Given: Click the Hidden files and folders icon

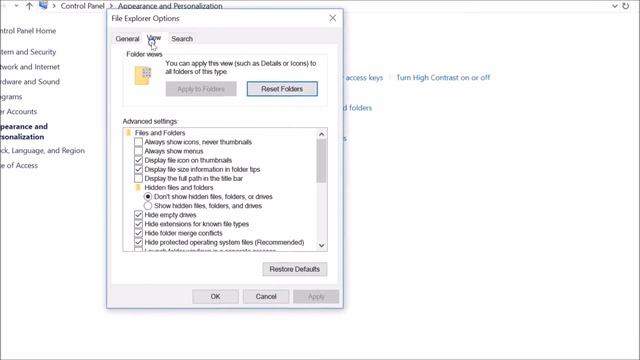Looking at the screenshot, I should [138, 187].
